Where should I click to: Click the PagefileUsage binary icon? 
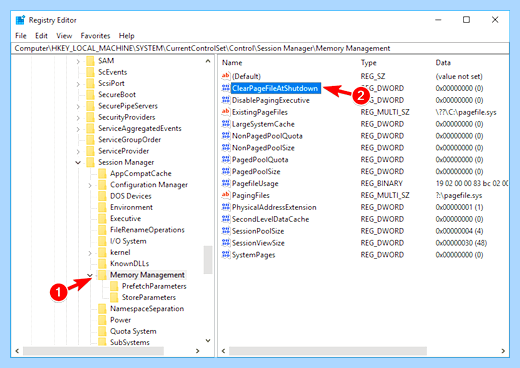pyautogui.click(x=226, y=183)
